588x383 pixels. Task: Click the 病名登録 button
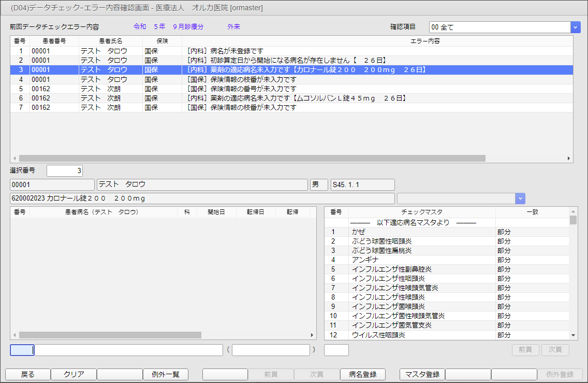tap(362, 375)
